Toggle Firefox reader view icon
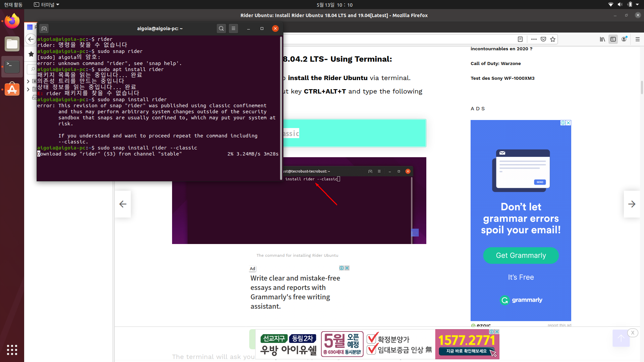Viewport: 644px width, 362px height. click(x=520, y=39)
